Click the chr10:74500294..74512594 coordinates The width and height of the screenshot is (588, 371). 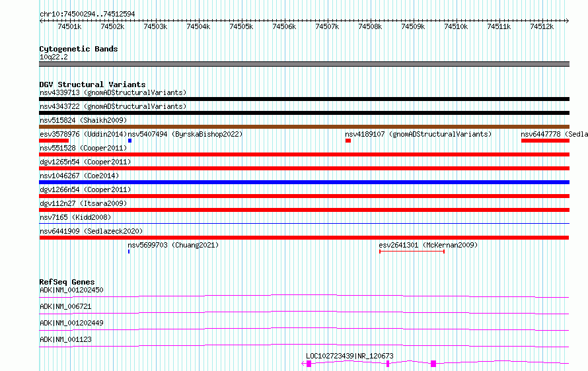point(87,14)
